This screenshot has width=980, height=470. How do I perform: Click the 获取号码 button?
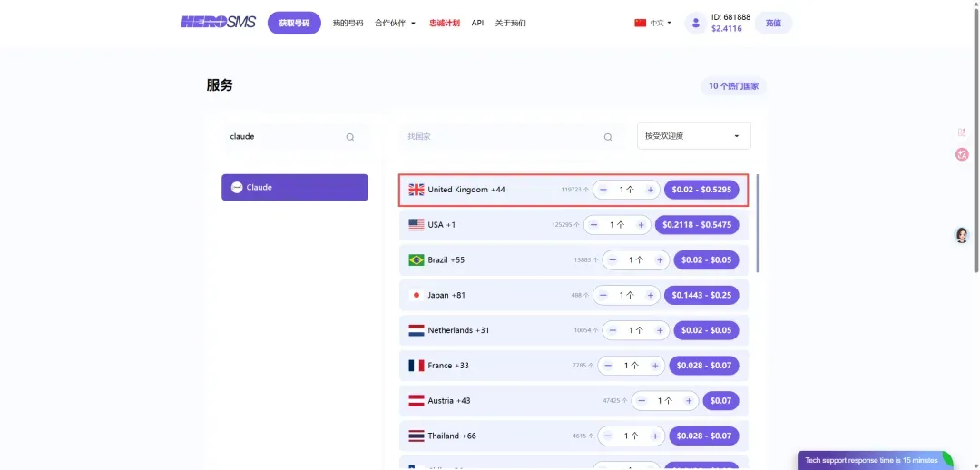pos(294,23)
